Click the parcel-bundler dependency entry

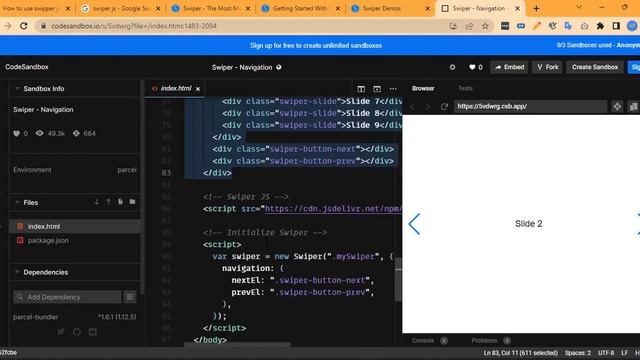tap(75, 317)
